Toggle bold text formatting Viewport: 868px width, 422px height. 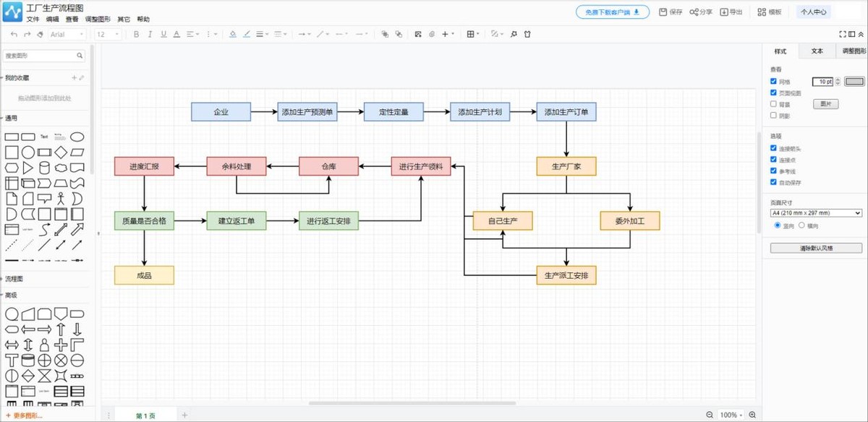(x=136, y=34)
